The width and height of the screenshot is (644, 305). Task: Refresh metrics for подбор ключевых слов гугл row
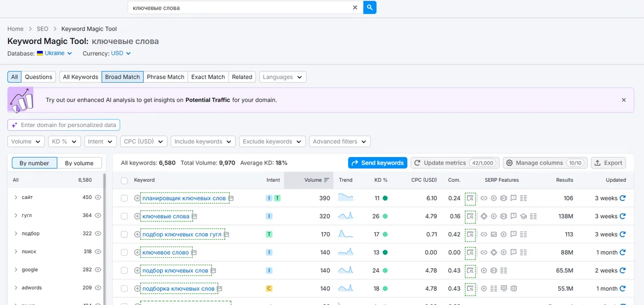[x=623, y=234]
